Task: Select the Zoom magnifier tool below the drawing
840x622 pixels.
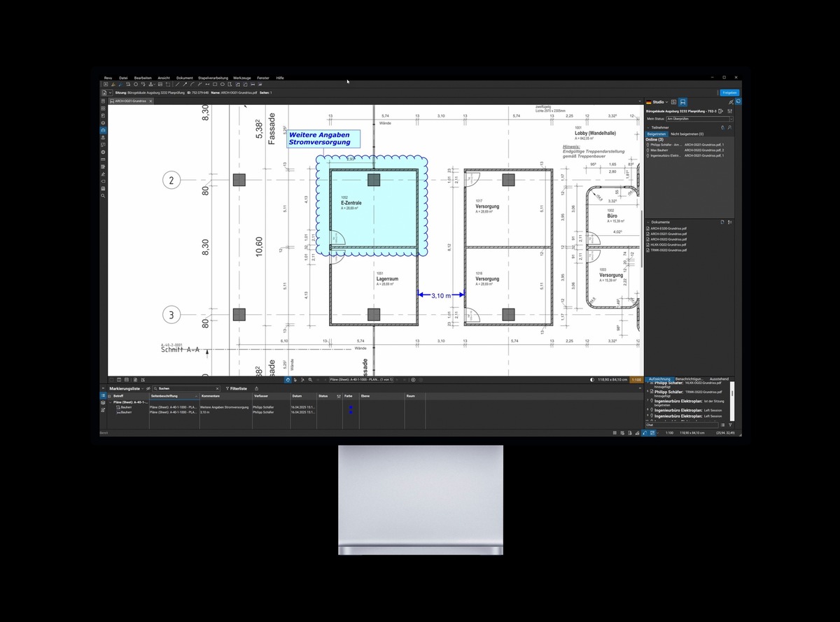Action: click(x=310, y=379)
